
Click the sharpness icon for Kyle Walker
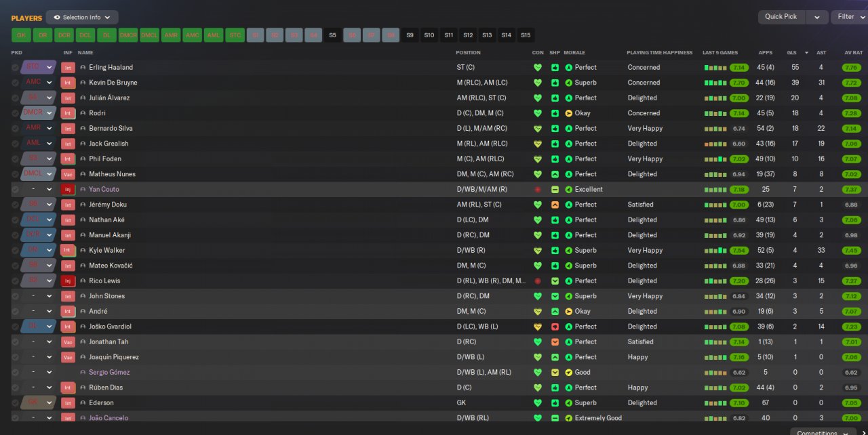point(555,250)
